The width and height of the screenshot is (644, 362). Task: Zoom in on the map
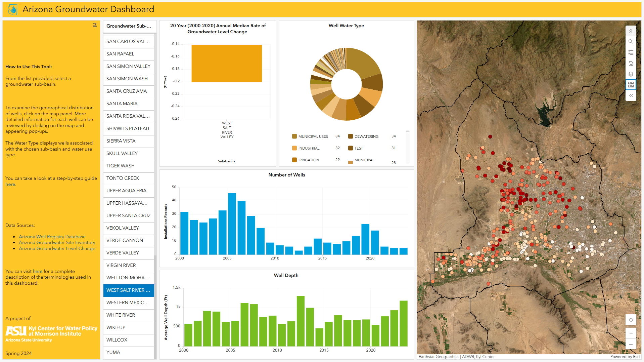tap(631, 333)
